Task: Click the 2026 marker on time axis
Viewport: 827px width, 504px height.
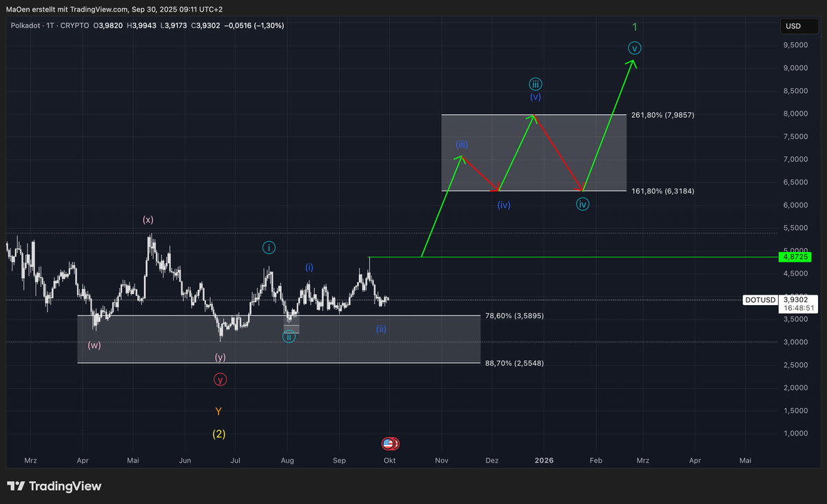Action: point(544,460)
